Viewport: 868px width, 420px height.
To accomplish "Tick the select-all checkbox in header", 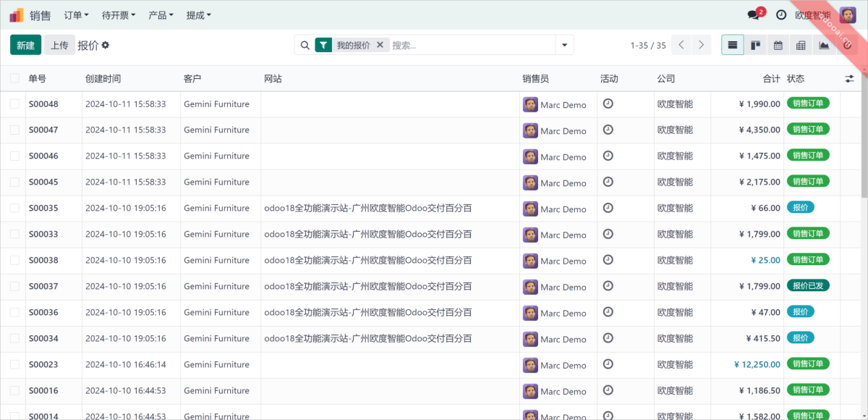I will (x=14, y=78).
